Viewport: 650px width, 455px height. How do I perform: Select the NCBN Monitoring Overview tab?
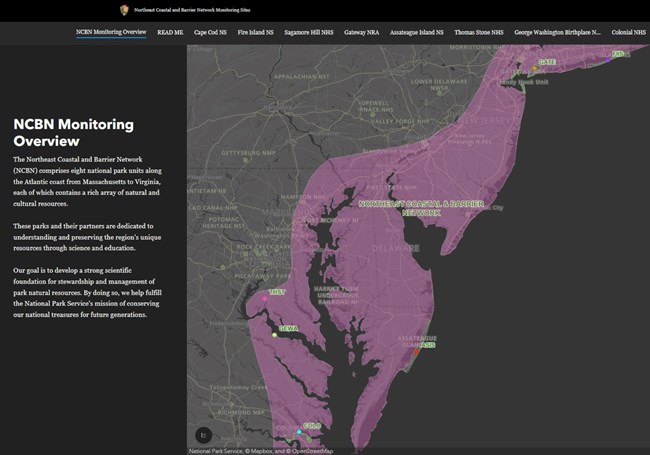(x=111, y=33)
